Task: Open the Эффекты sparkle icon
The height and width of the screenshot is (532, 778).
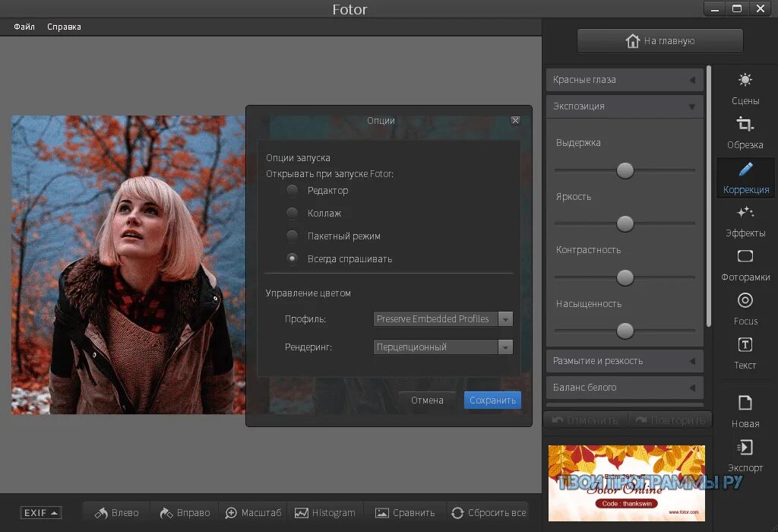Action: (745, 212)
